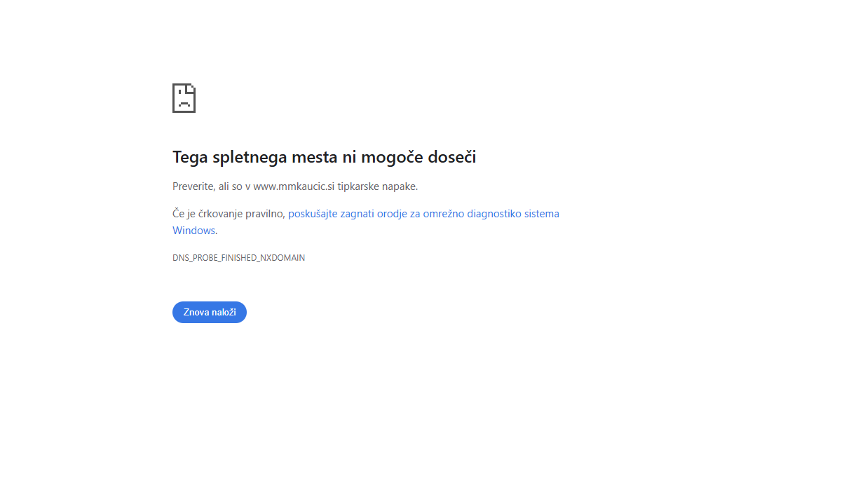
Task: Open the network diagnostics tool link
Action: 423,214
